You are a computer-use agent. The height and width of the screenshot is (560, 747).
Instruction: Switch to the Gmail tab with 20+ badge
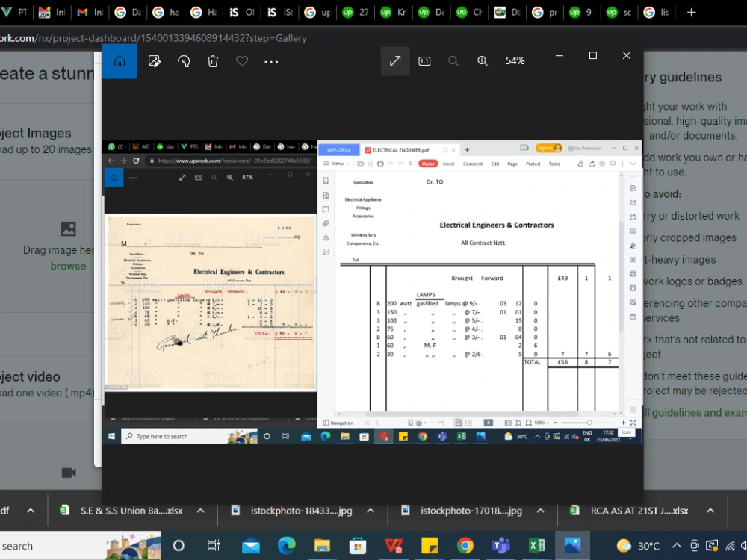(x=52, y=13)
